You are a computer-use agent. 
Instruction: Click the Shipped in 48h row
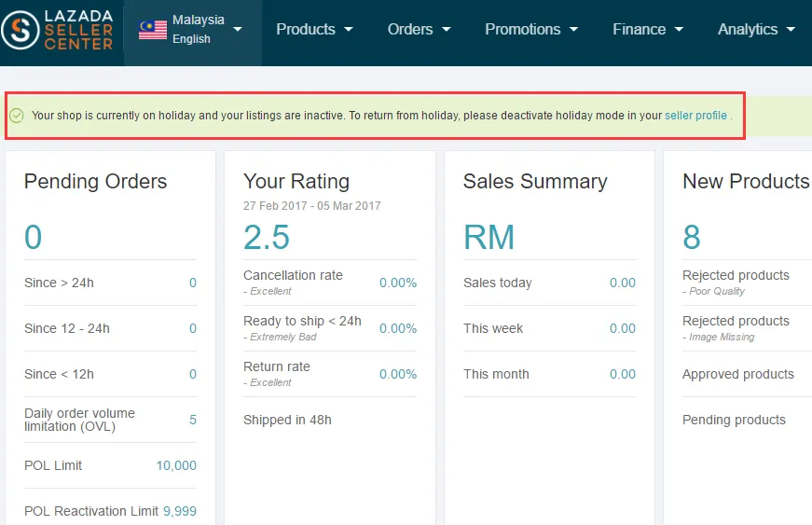[x=330, y=420]
